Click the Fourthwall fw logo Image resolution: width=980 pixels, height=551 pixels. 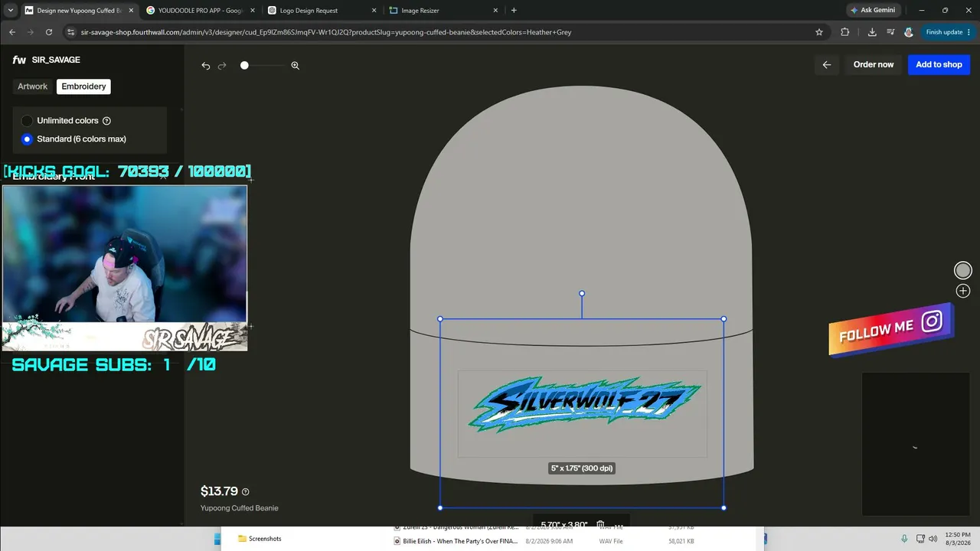[x=19, y=60]
